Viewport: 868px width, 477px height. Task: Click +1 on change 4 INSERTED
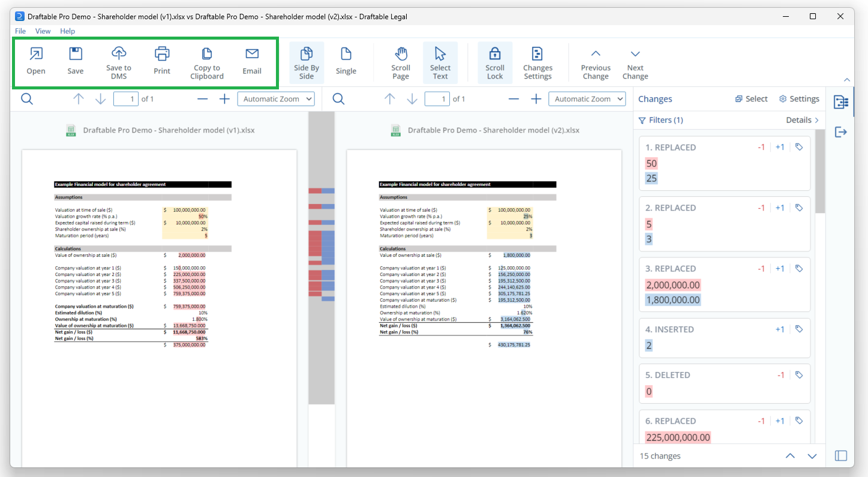780,329
